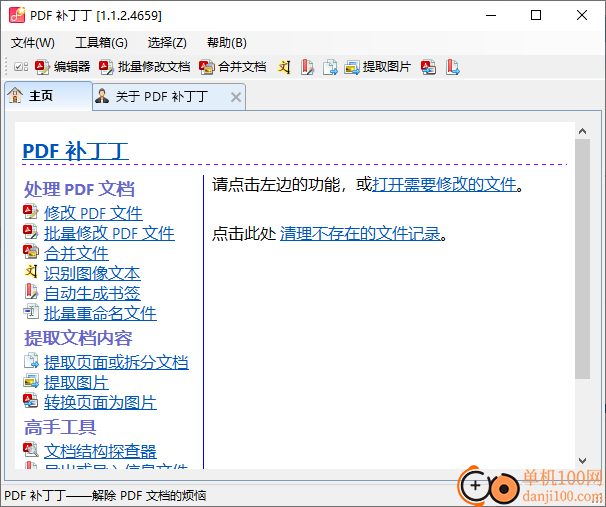This screenshot has width=606, height=507.
Task: Open the 帮助(B) menu
Action: click(x=226, y=43)
